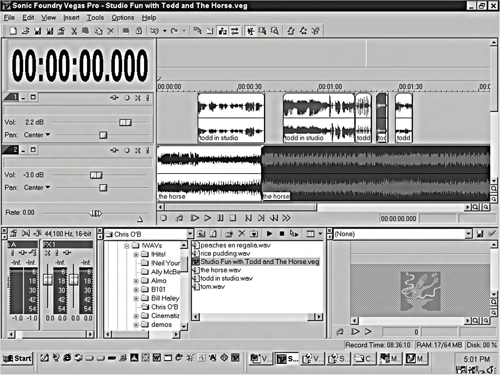Select todd in studio.wav file
This screenshot has width=500, height=375.
(226, 279)
